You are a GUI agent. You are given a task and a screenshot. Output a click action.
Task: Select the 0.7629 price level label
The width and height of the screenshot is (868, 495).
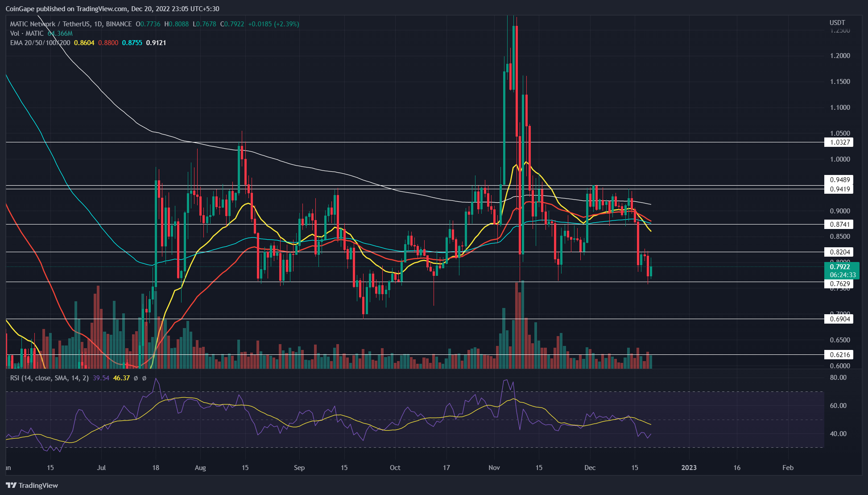pyautogui.click(x=839, y=284)
